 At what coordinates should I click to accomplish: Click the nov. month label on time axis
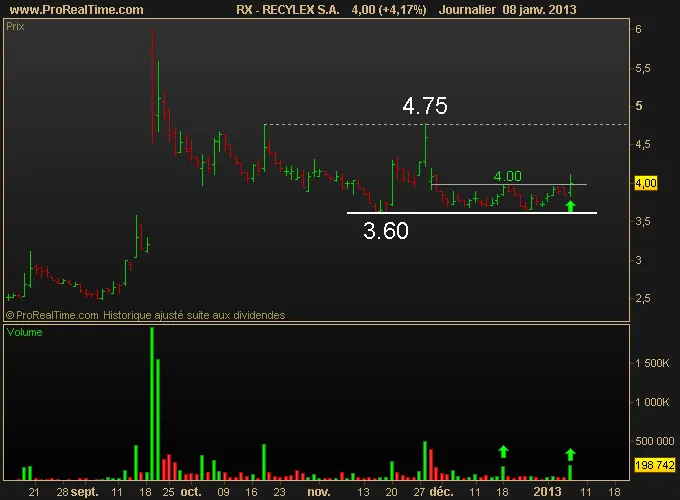[x=319, y=492]
